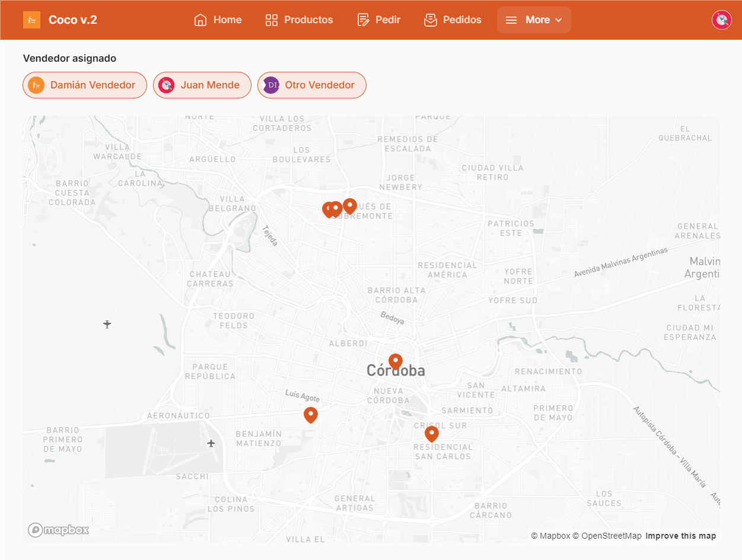Screen dimensions: 742x560
Task: Click the Mapbox logo in the map corner
Action: 58,530
